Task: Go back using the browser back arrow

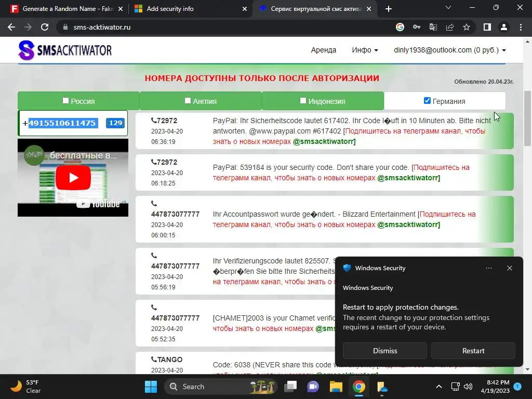Action: click(x=11, y=27)
